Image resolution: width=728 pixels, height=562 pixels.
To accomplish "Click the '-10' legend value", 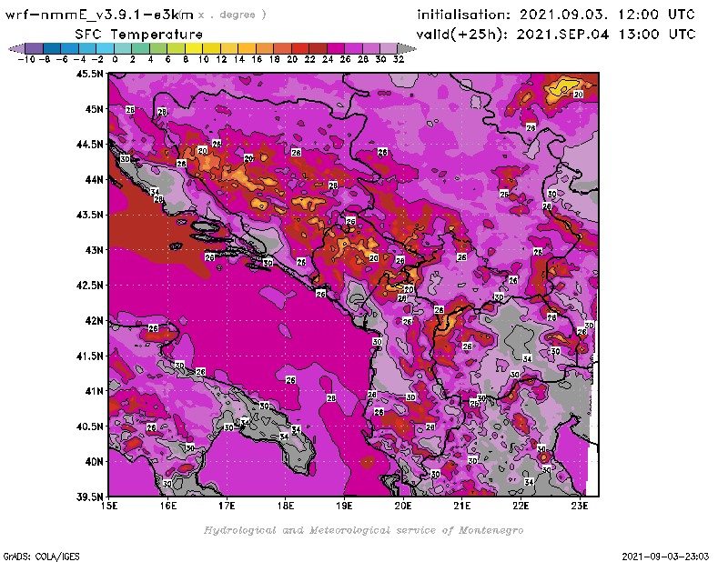I will point(26,59).
